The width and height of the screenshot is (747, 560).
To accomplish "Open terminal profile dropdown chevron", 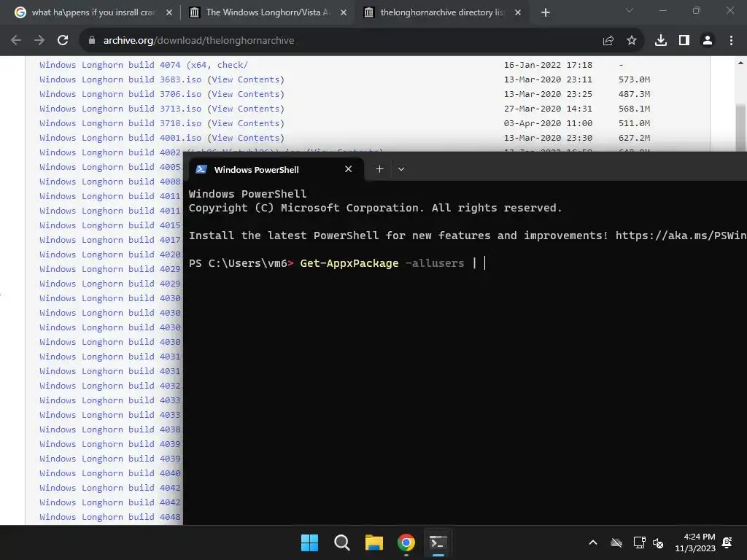I will (x=401, y=169).
